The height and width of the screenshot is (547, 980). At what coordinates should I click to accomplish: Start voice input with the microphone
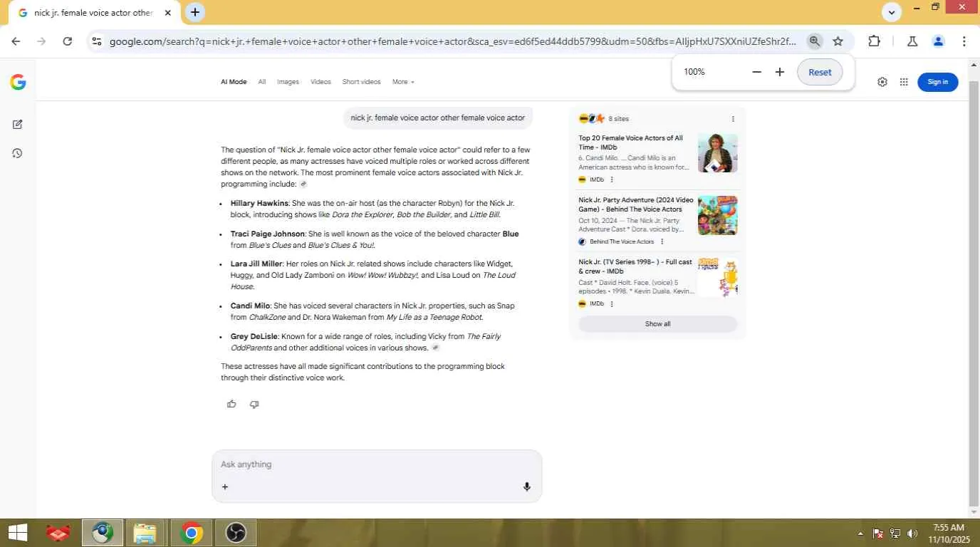tap(527, 487)
